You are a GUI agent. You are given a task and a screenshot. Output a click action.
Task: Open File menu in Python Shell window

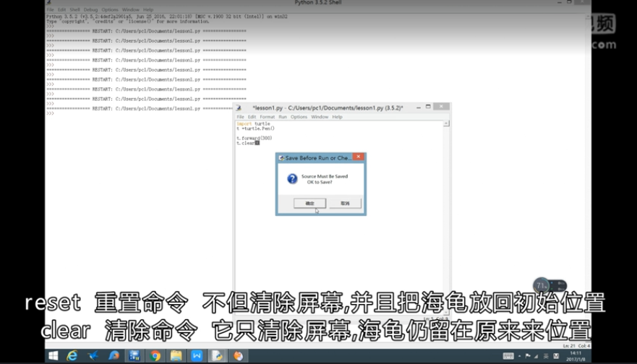(50, 9)
